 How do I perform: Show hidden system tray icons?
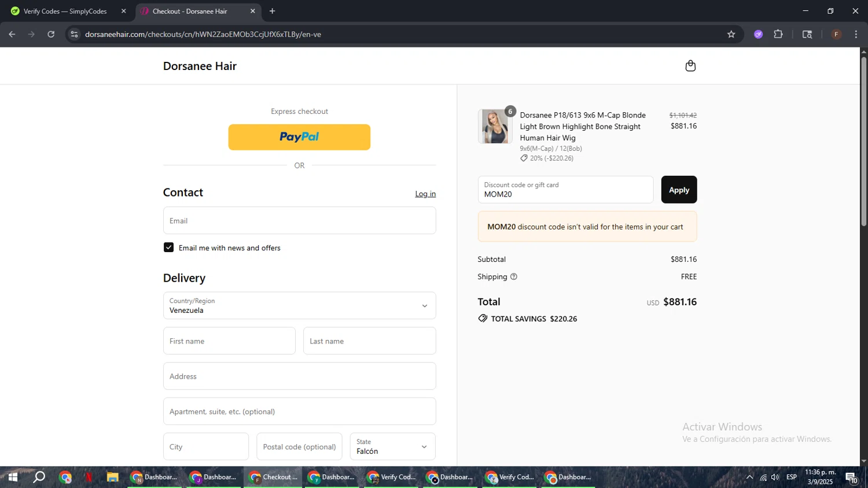click(749, 477)
